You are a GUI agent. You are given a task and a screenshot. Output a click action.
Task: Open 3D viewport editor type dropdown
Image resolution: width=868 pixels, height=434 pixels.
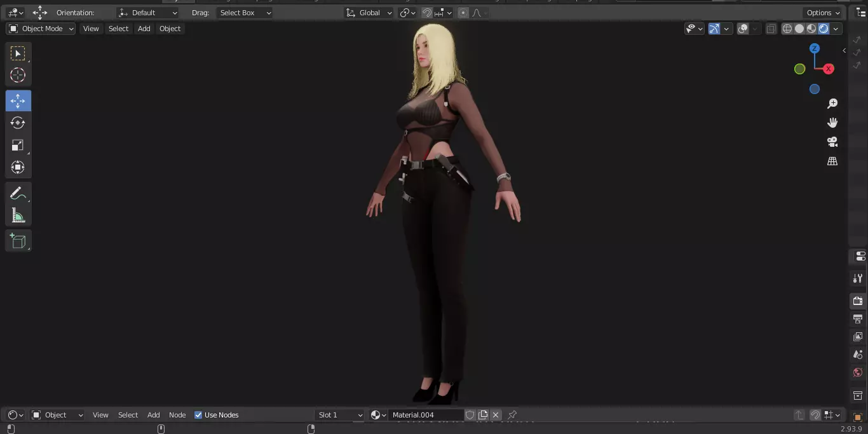(15, 13)
